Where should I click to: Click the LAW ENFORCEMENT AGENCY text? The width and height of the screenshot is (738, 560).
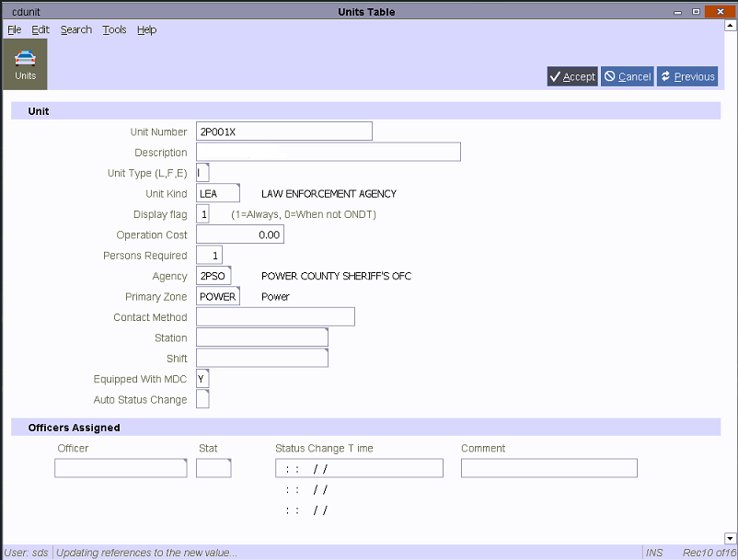coord(329,194)
